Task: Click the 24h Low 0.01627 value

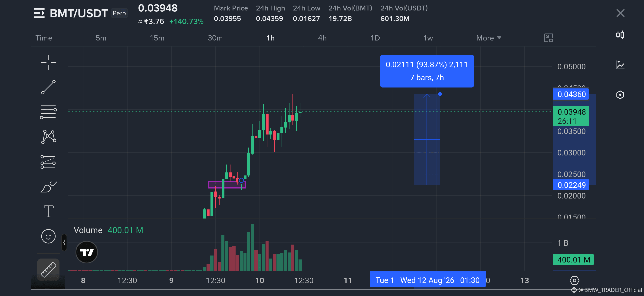Action: tap(306, 19)
